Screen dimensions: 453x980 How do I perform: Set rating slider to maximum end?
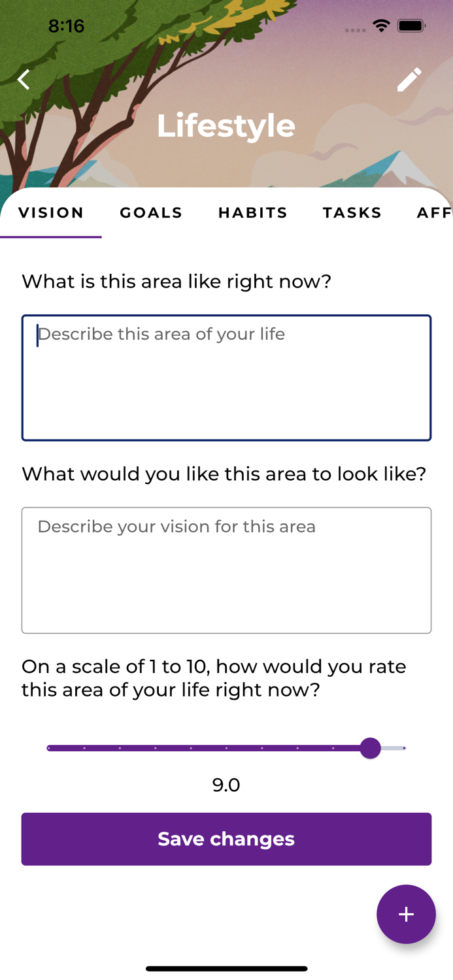tap(405, 748)
